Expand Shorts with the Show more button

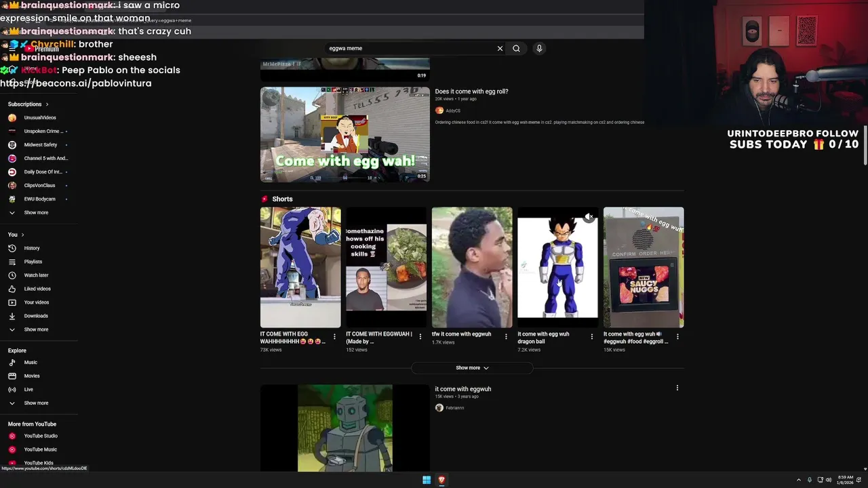[472, 368]
